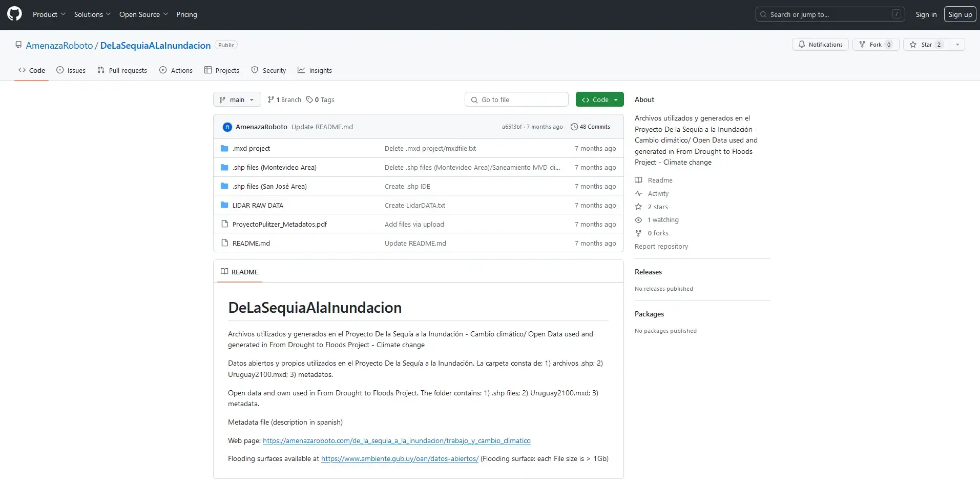The image size is (980, 481).
Task: Open the .shp files (San José Area) folder
Action: [x=269, y=186]
